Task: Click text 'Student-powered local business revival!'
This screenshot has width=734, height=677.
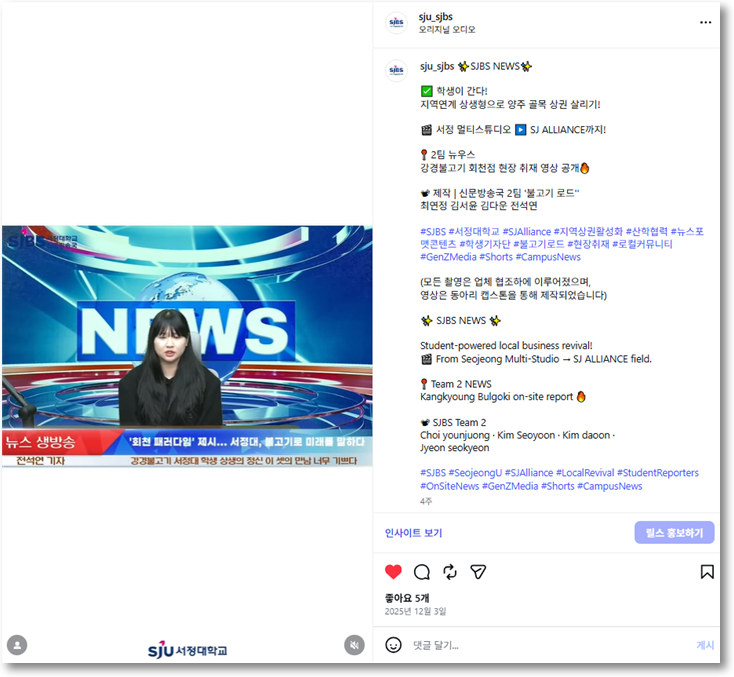Action: [x=506, y=346]
